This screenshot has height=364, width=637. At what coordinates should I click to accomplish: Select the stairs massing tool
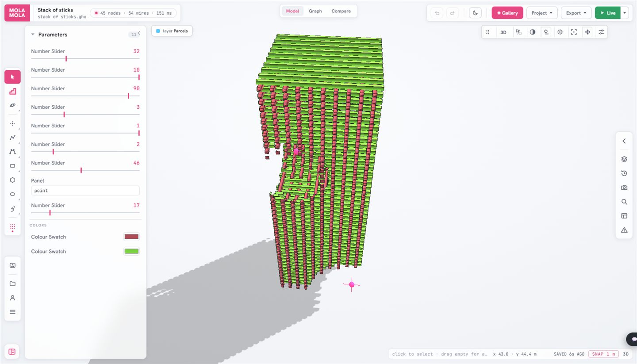pyautogui.click(x=12, y=91)
